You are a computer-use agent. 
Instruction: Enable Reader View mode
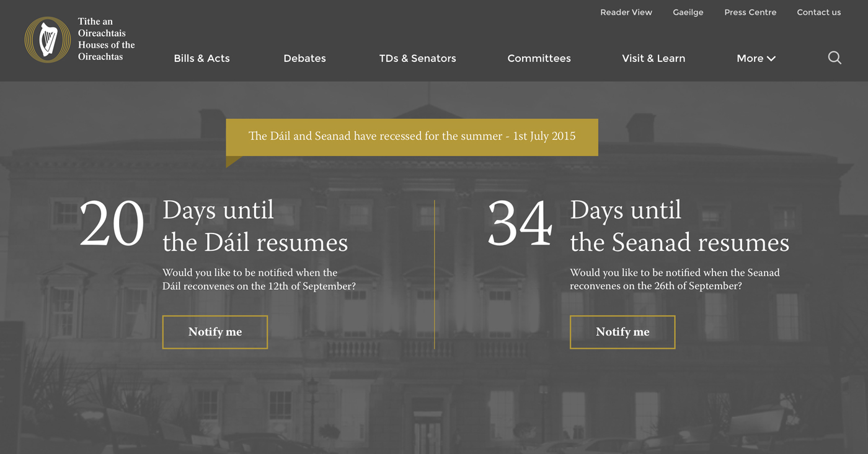(626, 12)
